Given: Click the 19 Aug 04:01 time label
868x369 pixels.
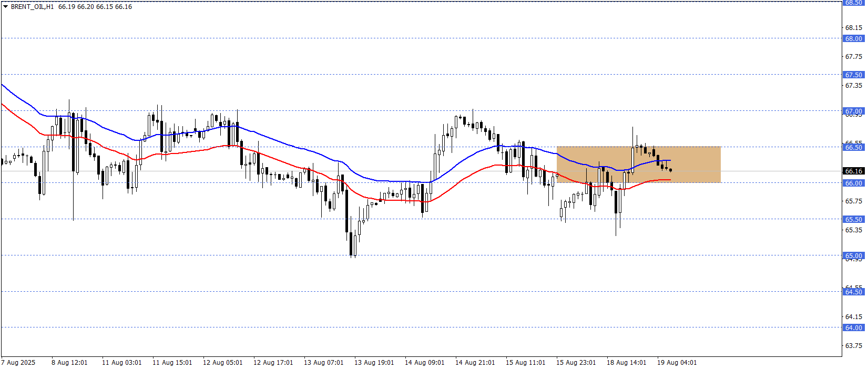Looking at the screenshot, I should tap(677, 363).
